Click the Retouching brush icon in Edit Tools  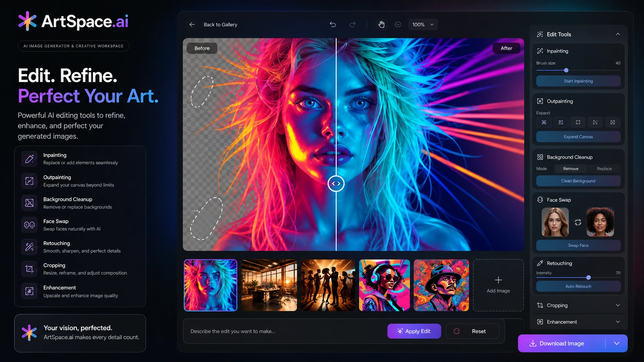tap(540, 263)
